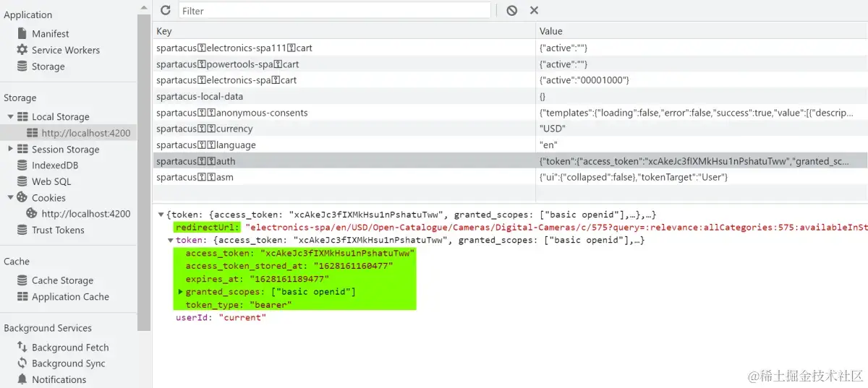Collapse the token property node
Screen dimensions: 868x388
171,240
